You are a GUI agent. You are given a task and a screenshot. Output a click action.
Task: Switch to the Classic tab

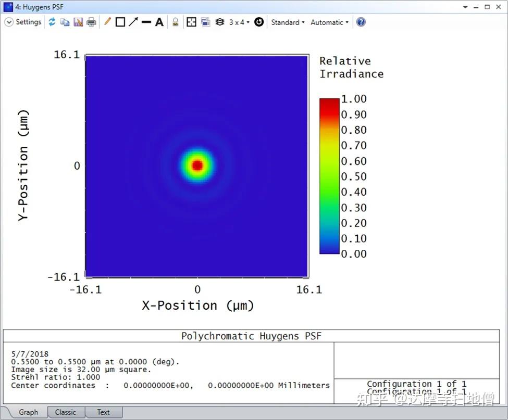66,412
